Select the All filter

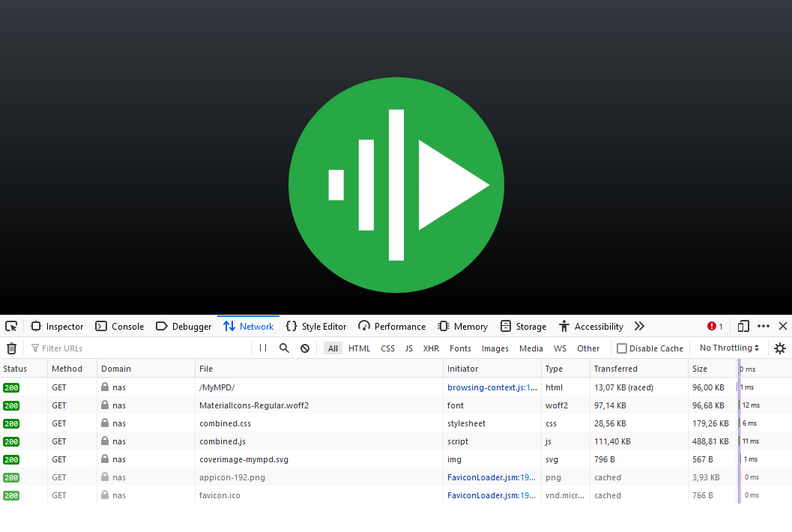[333, 348]
